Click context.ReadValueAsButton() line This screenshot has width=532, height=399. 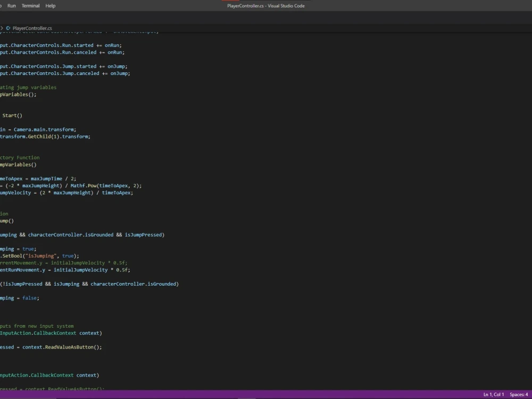click(51, 347)
